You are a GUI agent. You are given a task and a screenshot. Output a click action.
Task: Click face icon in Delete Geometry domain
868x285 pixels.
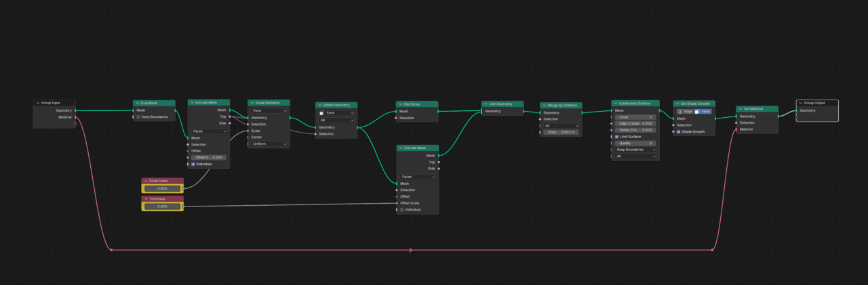coord(321,113)
